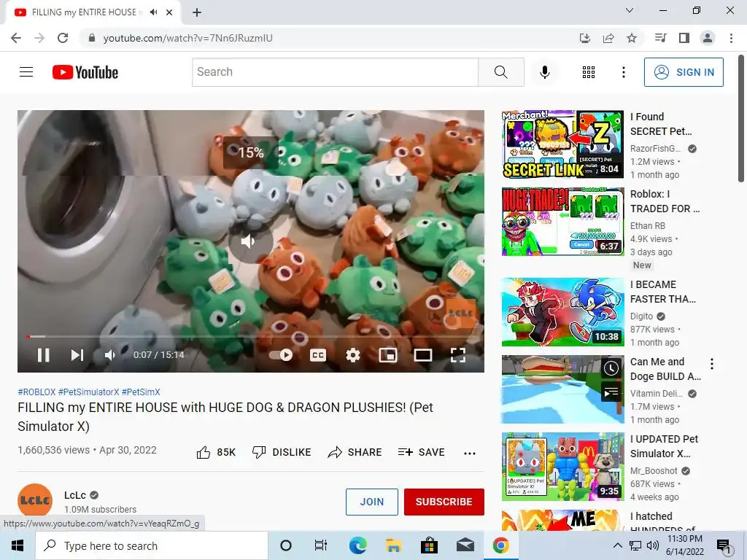Open the #ROBLOX hashtag link
This screenshot has height=560, width=747.
36,392
